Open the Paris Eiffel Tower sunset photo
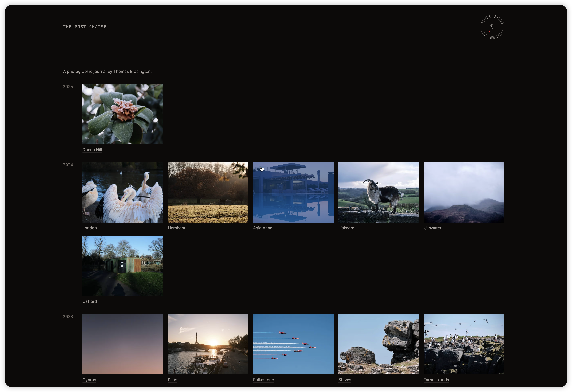Screen dimensions: 572x392 click(x=208, y=344)
